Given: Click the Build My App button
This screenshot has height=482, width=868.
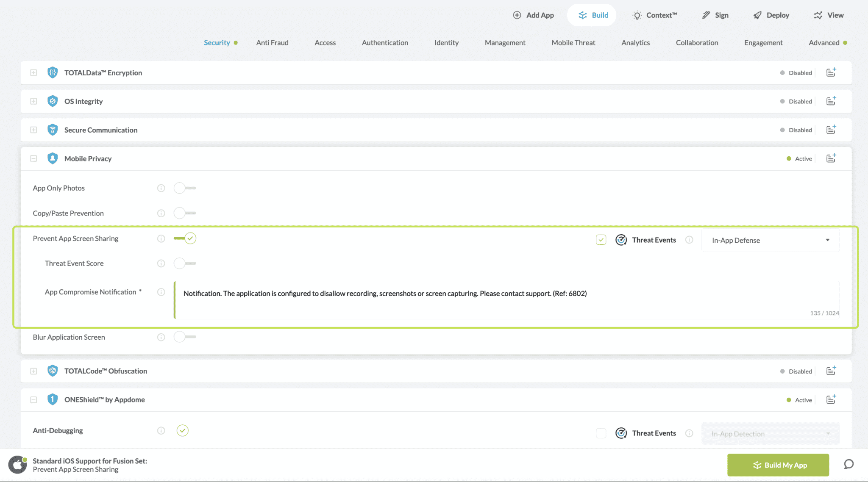Looking at the screenshot, I should [x=778, y=465].
